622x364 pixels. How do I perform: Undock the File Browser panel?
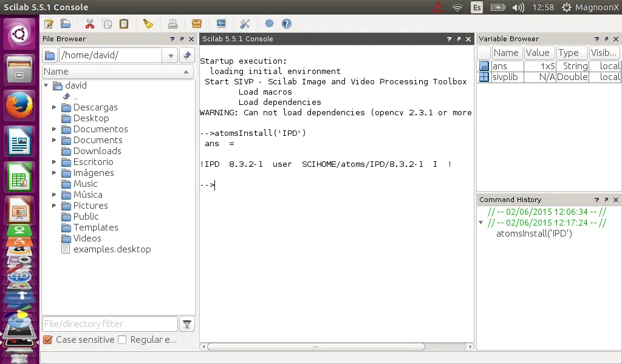pos(182,39)
